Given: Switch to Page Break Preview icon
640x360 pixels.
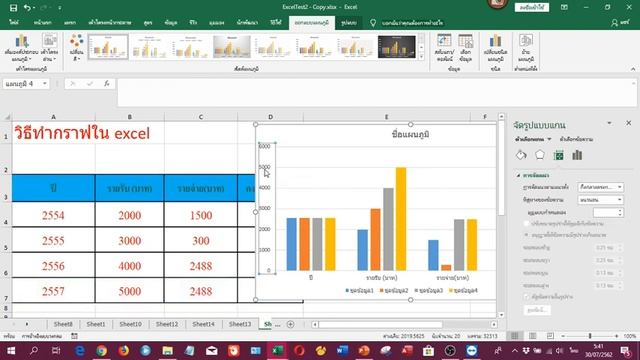Looking at the screenshot, I should 550,336.
